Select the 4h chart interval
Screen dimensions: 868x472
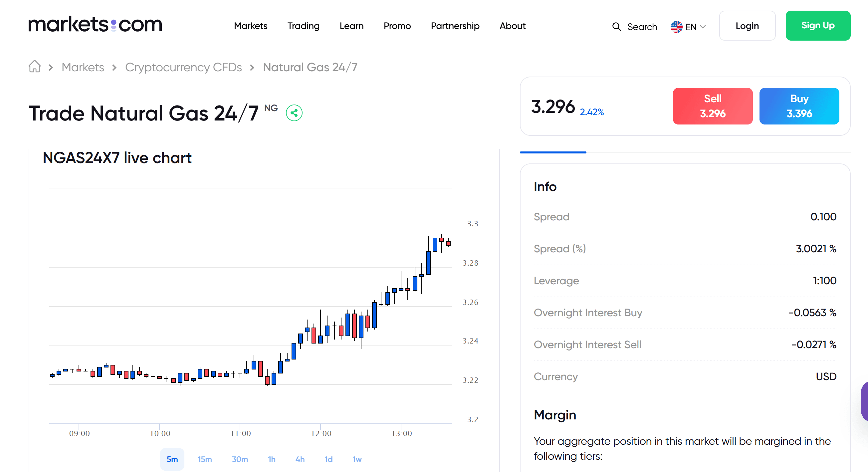[300, 459]
